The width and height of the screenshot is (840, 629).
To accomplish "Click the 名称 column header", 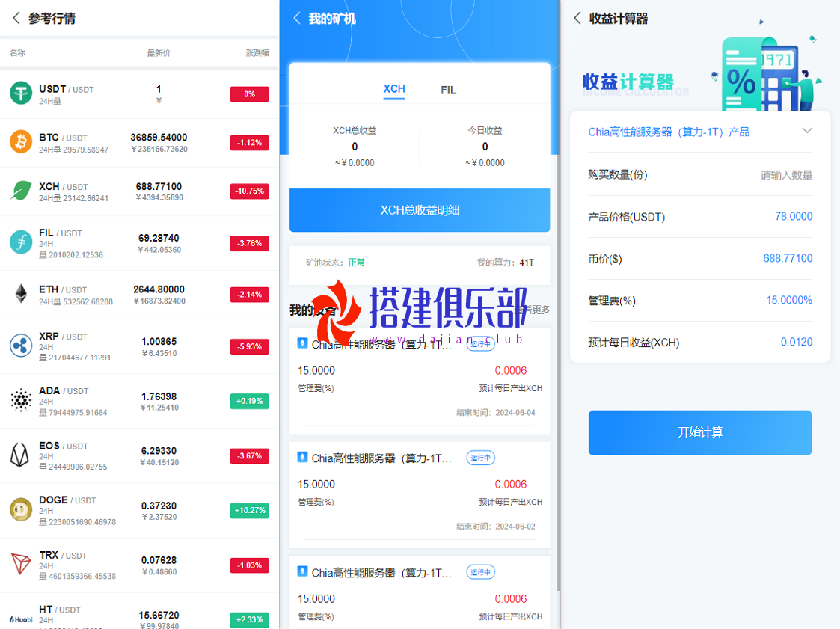I will click(18, 53).
